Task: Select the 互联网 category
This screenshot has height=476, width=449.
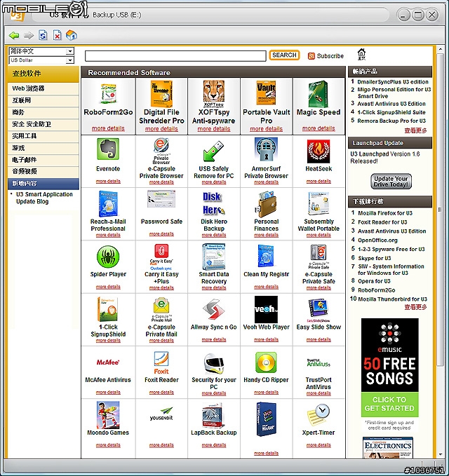Action: 43,100
